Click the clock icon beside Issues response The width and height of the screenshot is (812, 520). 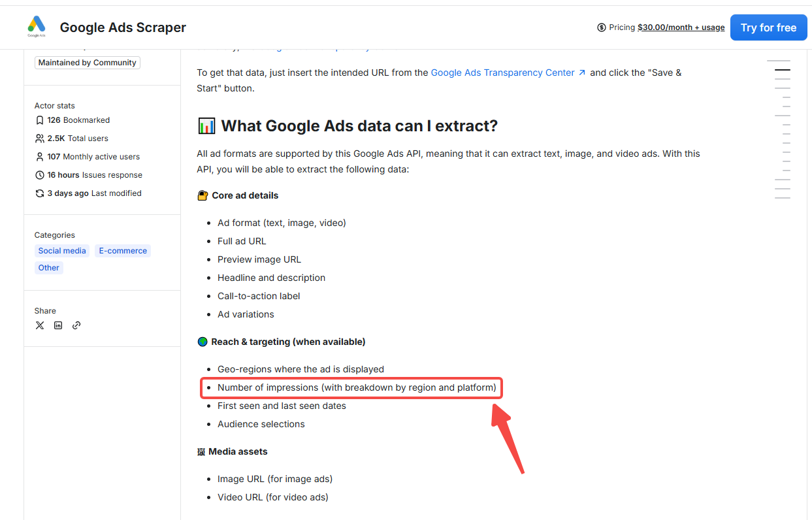tap(39, 174)
